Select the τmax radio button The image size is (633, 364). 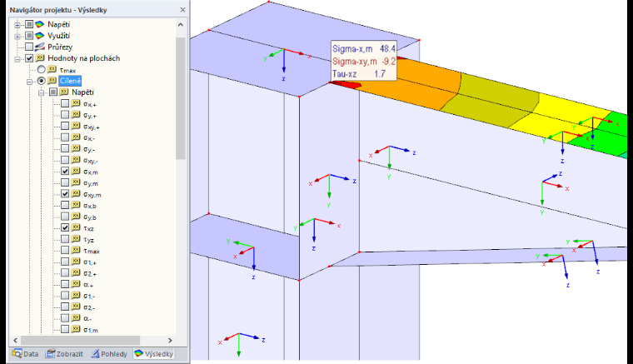pyautogui.click(x=41, y=70)
